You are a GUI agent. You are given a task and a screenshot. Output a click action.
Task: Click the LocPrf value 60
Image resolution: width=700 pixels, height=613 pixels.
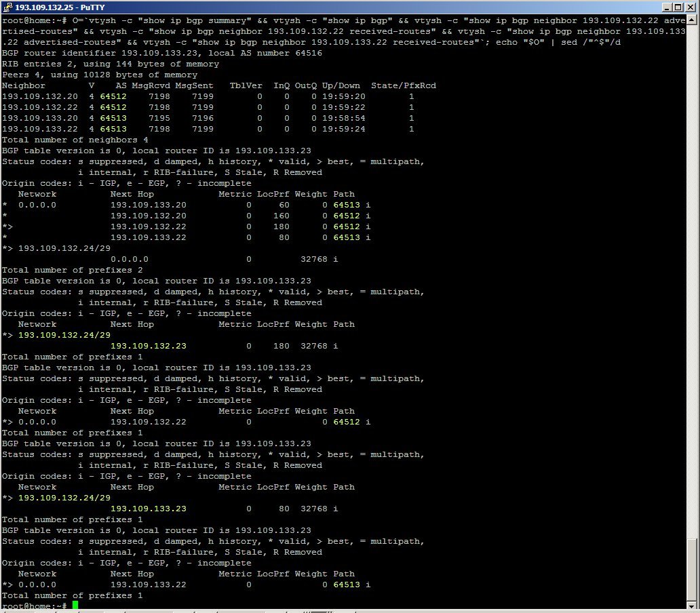(284, 205)
